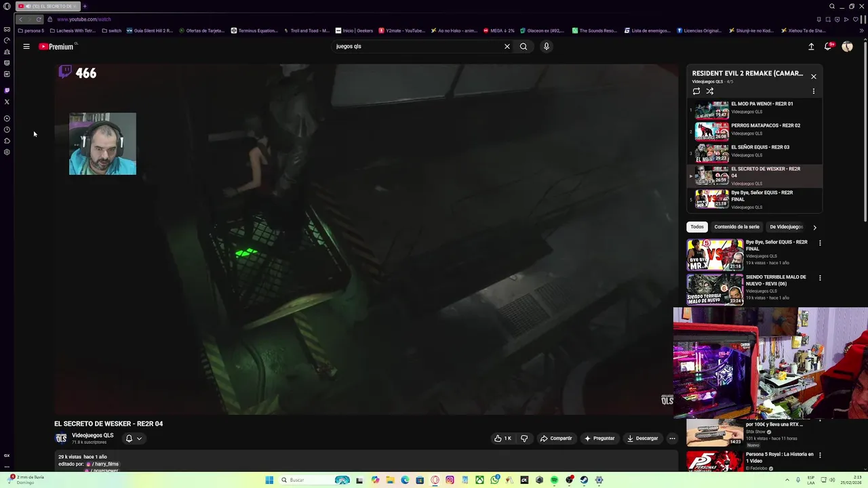Clear the search text with the X
This screenshot has height=488, width=868.
[507, 47]
